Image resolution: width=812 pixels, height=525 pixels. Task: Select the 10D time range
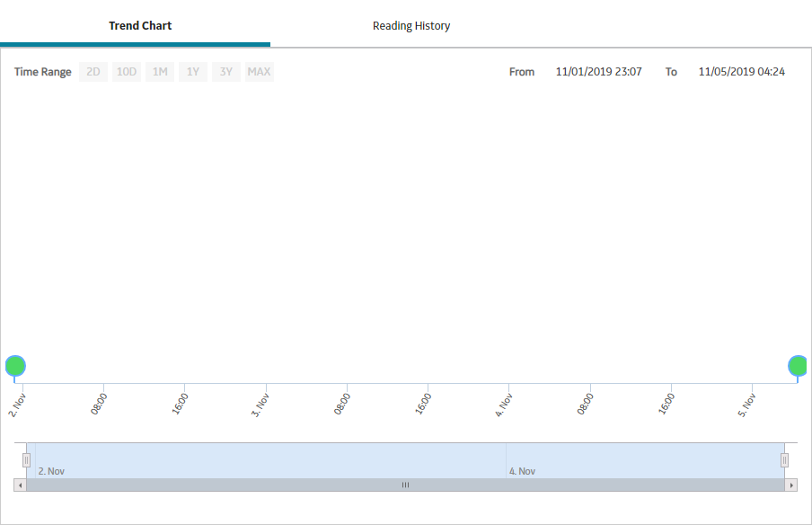tap(127, 72)
